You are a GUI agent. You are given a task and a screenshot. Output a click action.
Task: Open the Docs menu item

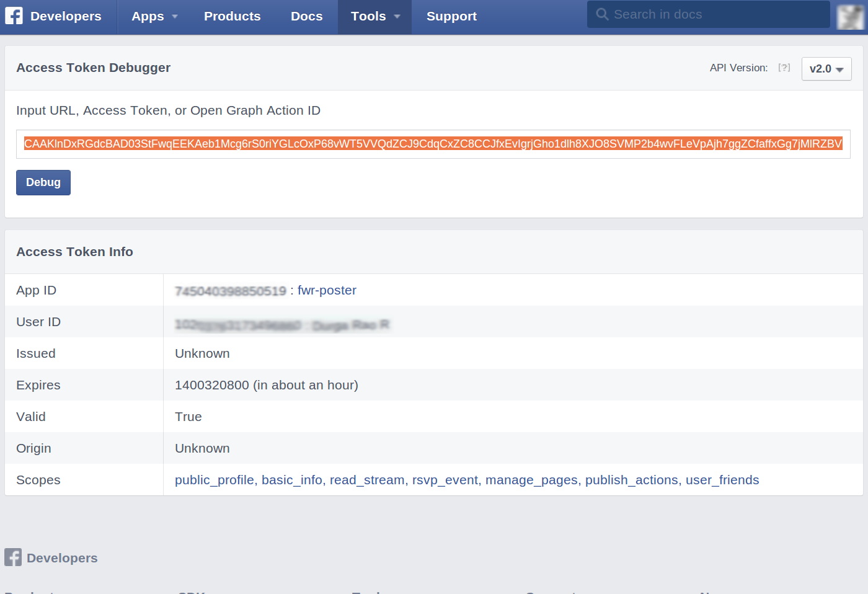[x=307, y=17]
